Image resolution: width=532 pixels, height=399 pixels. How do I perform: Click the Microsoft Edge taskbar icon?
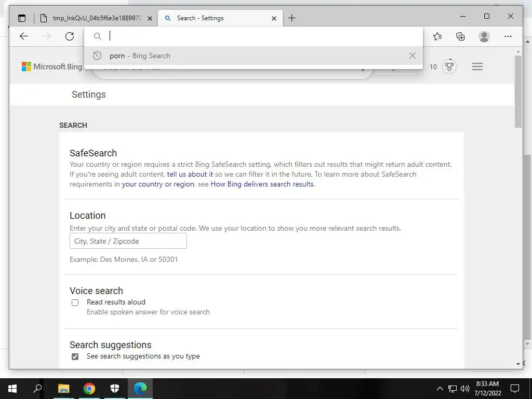[140, 389]
